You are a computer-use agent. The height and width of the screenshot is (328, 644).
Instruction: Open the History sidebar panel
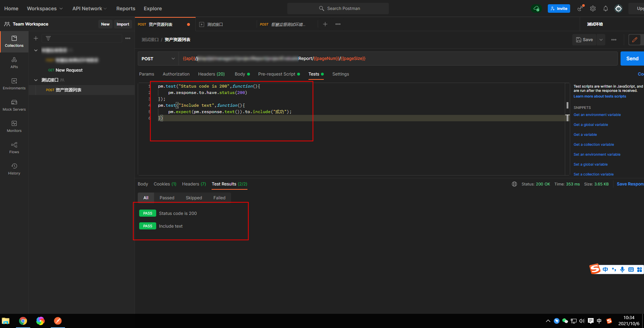pyautogui.click(x=14, y=169)
